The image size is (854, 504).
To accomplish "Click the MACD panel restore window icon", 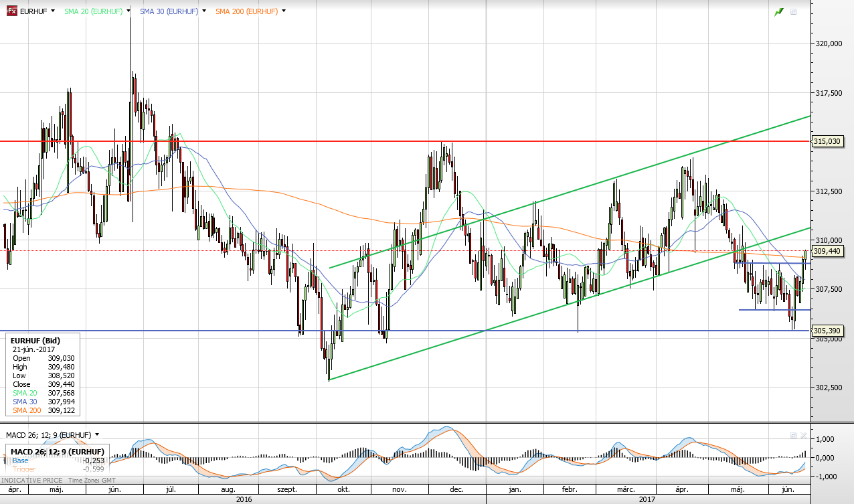I will tap(794, 435).
